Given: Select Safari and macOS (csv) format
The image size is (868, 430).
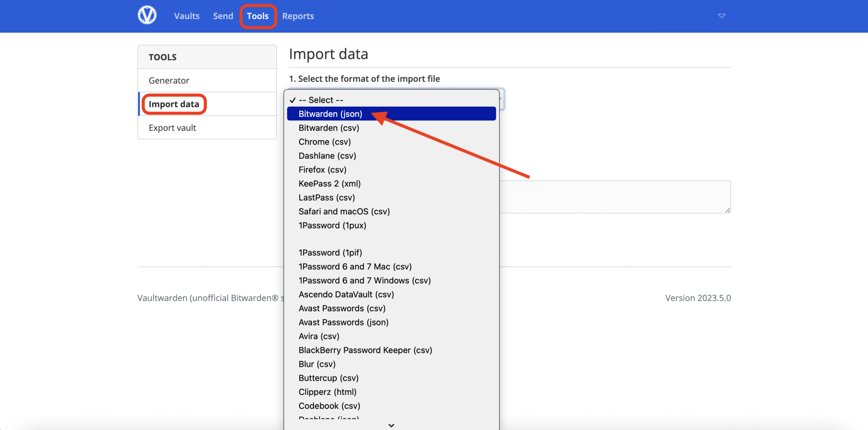Looking at the screenshot, I should 344,211.
